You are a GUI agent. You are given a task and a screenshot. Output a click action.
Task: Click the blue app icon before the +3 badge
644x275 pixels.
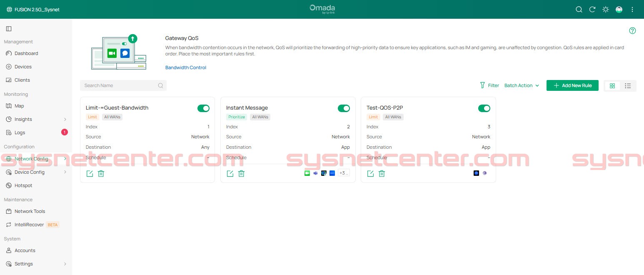pos(332,173)
